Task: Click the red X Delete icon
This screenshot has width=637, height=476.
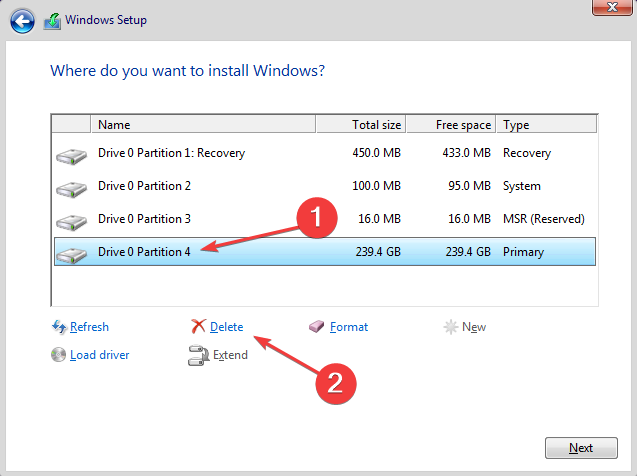Action: 198,326
